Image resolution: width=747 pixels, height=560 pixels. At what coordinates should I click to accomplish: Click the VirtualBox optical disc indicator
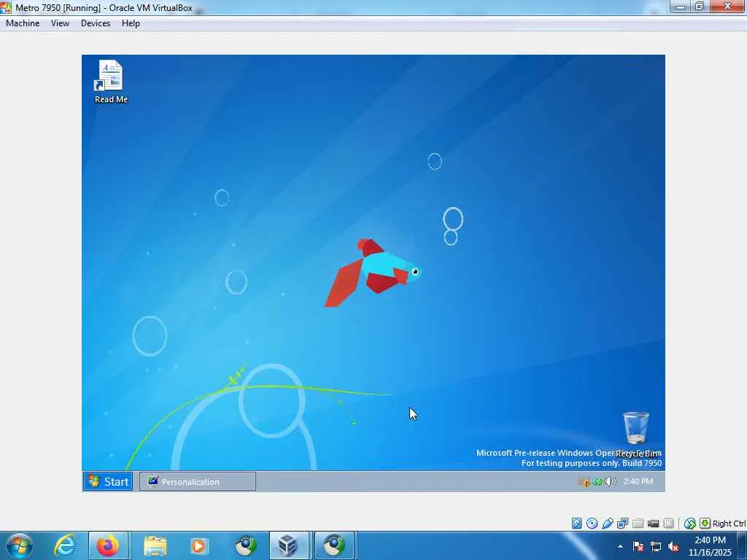592,524
